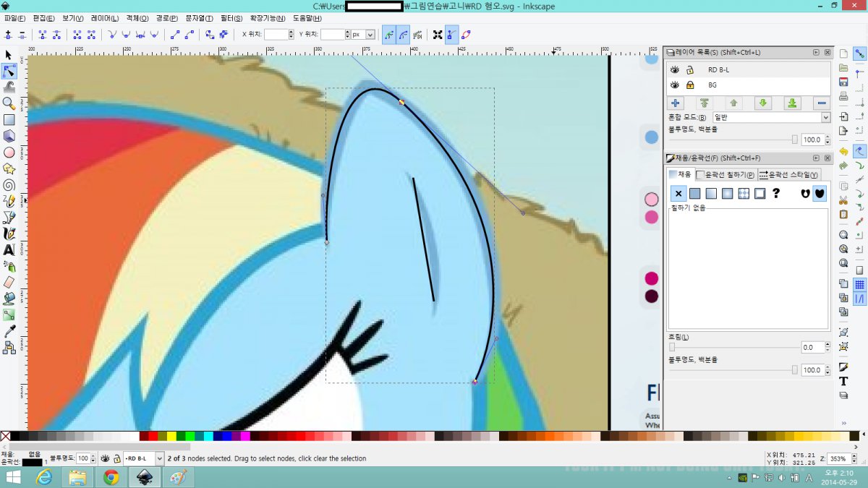Click the Delete selected nodes button
This screenshot has height=488, width=868.
22,34
